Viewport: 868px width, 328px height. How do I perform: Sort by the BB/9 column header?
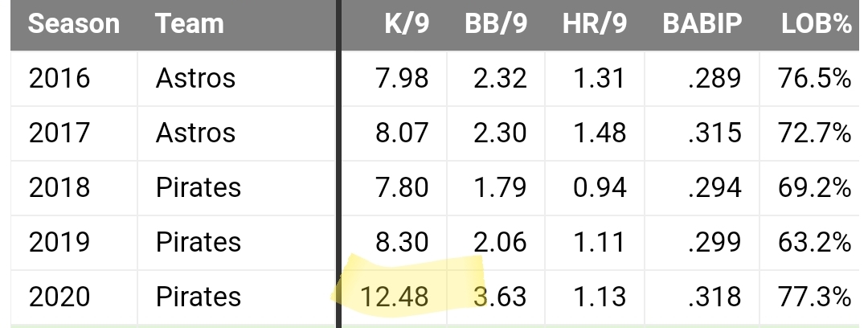(496, 24)
